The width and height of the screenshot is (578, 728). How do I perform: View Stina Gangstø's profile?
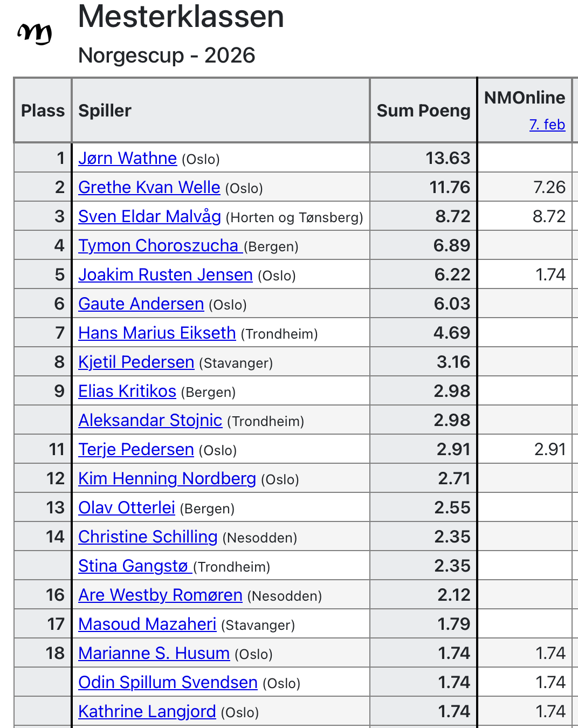pyautogui.click(x=133, y=566)
